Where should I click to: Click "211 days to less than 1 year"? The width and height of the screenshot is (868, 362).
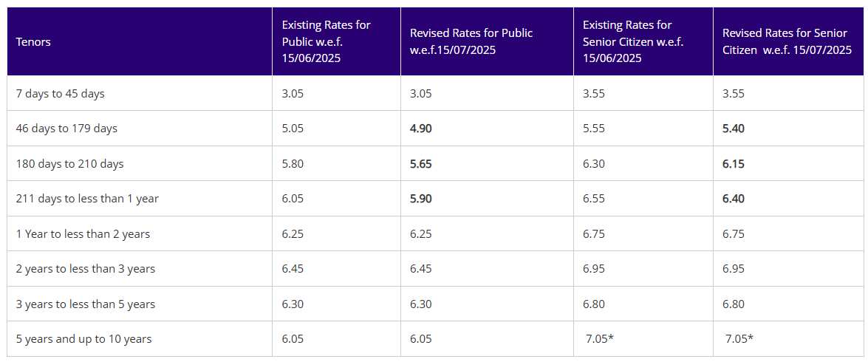(x=87, y=199)
